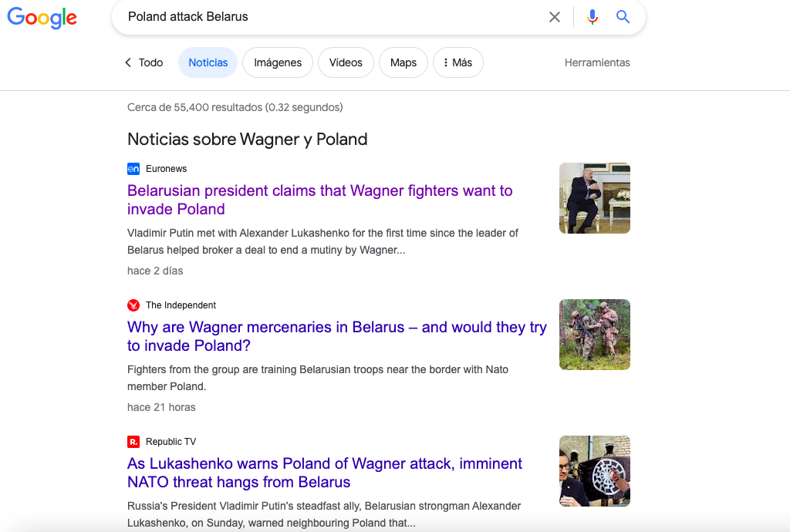Open the Lukashenko and Putin thumbnail image

pos(594,198)
